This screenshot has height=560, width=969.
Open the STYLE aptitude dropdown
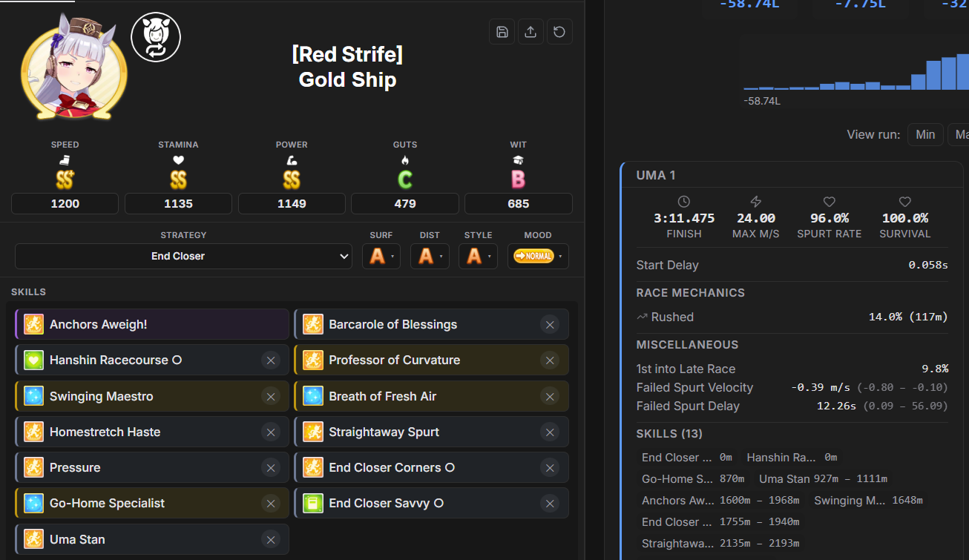[x=478, y=256]
